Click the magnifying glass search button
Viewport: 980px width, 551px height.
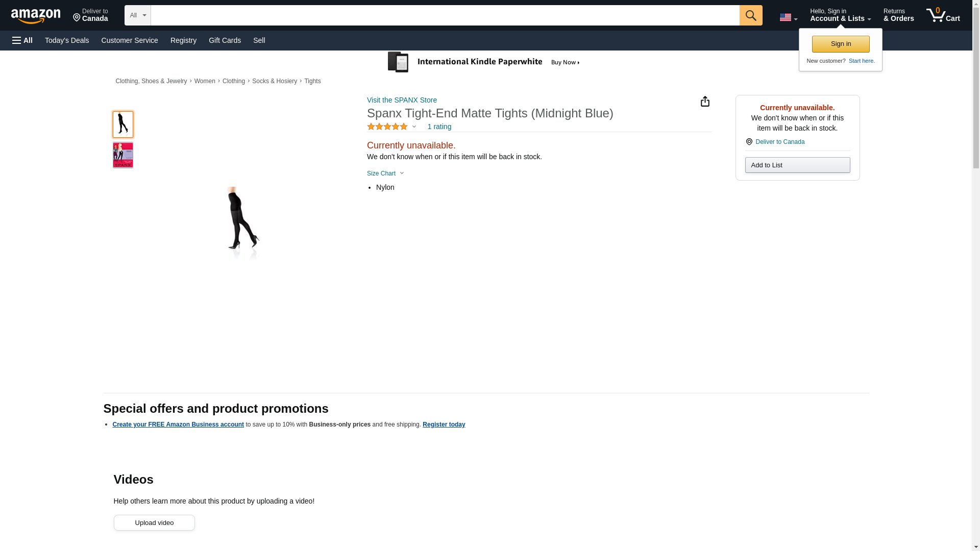750,15
